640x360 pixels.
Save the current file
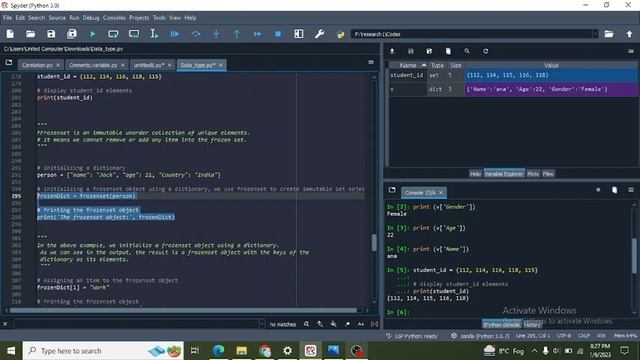51,34
